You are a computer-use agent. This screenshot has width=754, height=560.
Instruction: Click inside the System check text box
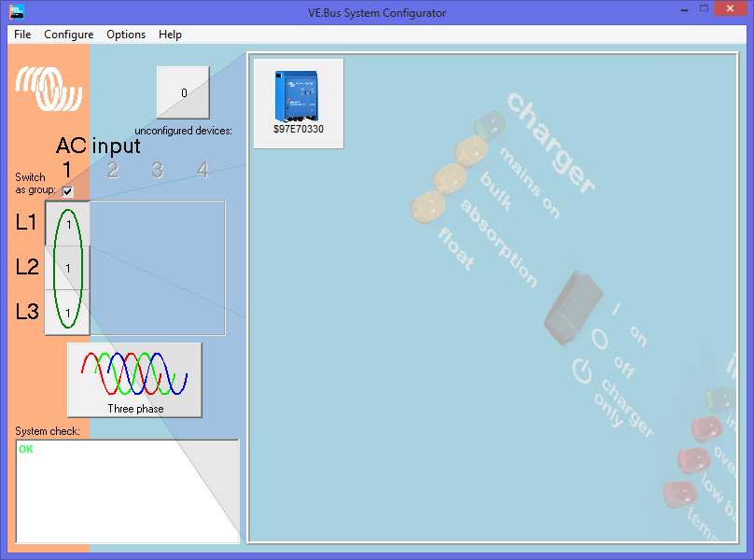click(127, 491)
